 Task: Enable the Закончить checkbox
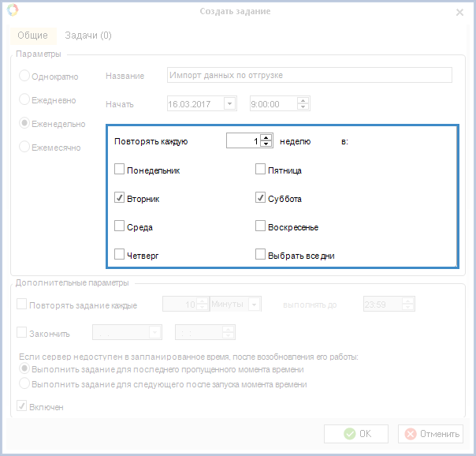pos(21,332)
